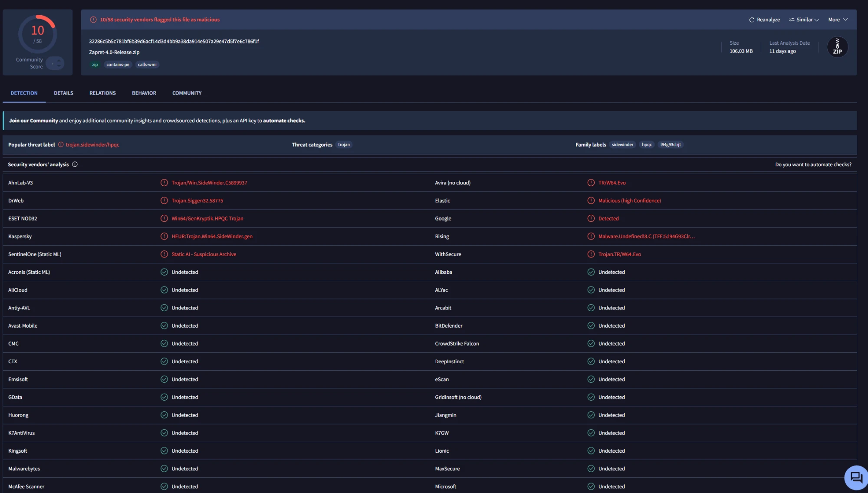Open the Details tab
868x493 pixels.
point(63,93)
